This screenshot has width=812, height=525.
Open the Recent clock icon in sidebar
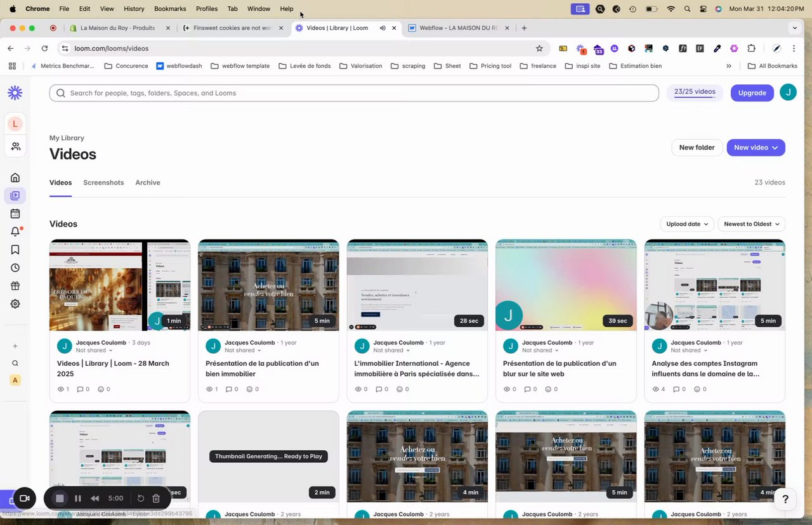(15, 268)
